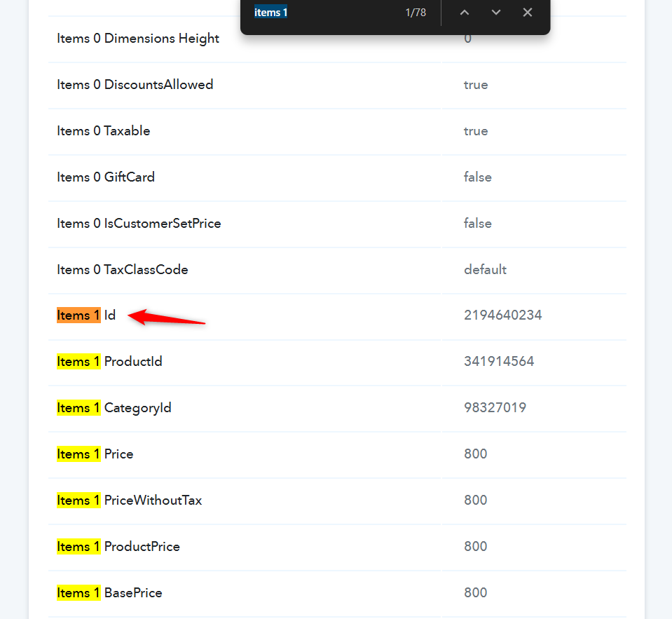Select the "Items 0 Taxable" label
The image size is (672, 619).
(103, 131)
